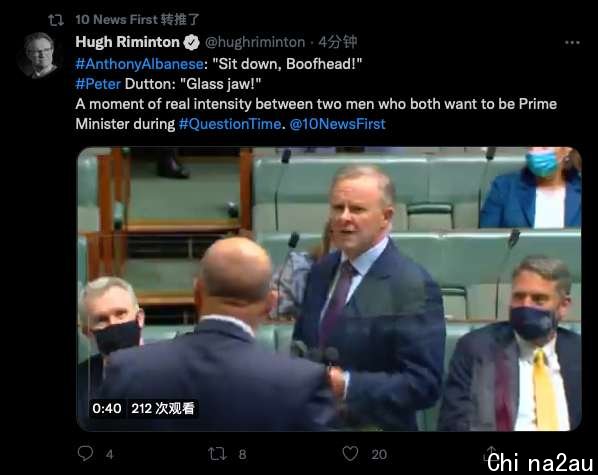The width and height of the screenshot is (598, 475).
Task: Click the share icon below the video
Action: coord(491,453)
